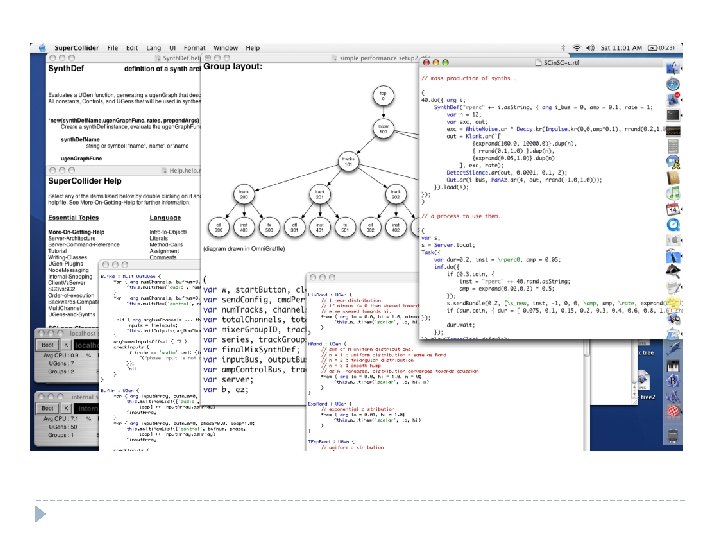Open the Literals link under Language
Screen dimensions: 720x540
pyautogui.click(x=158, y=238)
